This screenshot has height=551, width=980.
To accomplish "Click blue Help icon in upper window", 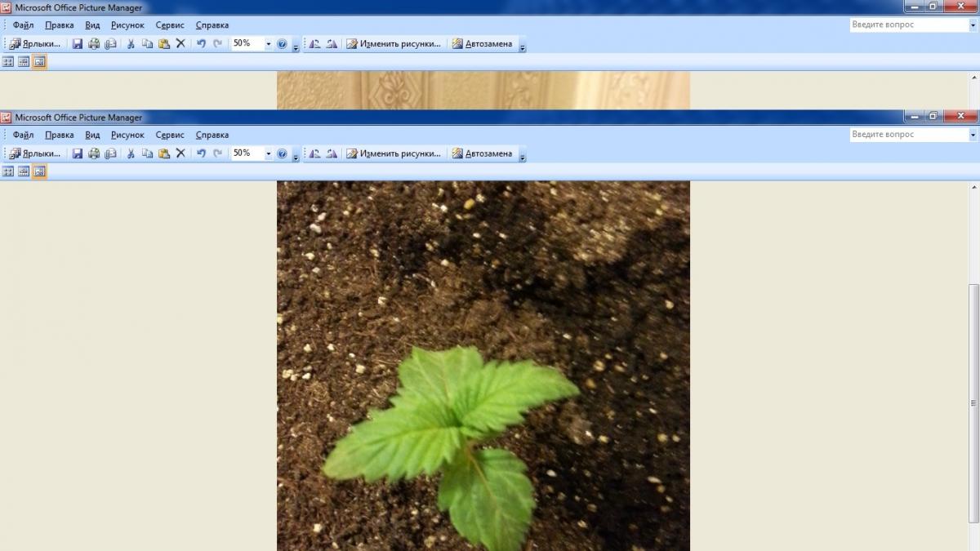I will pos(282,44).
